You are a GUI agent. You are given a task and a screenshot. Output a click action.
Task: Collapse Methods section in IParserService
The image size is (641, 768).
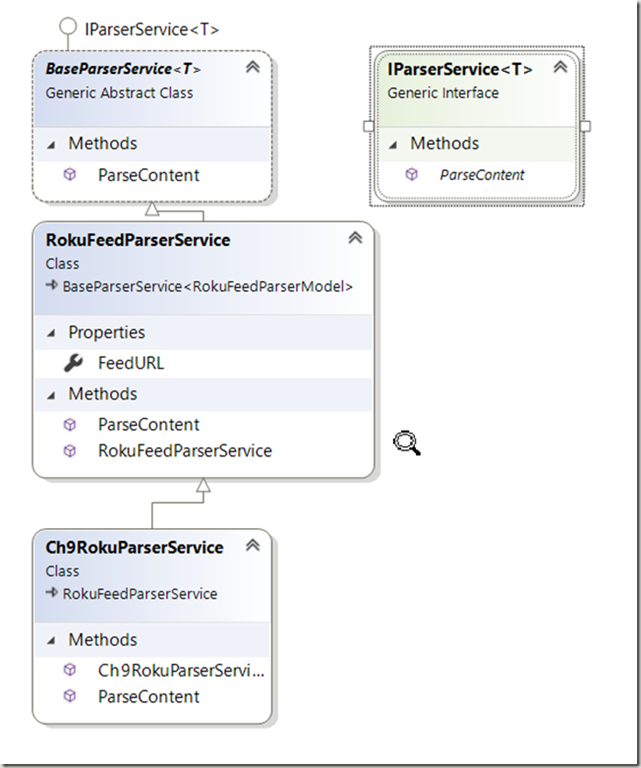click(x=394, y=144)
